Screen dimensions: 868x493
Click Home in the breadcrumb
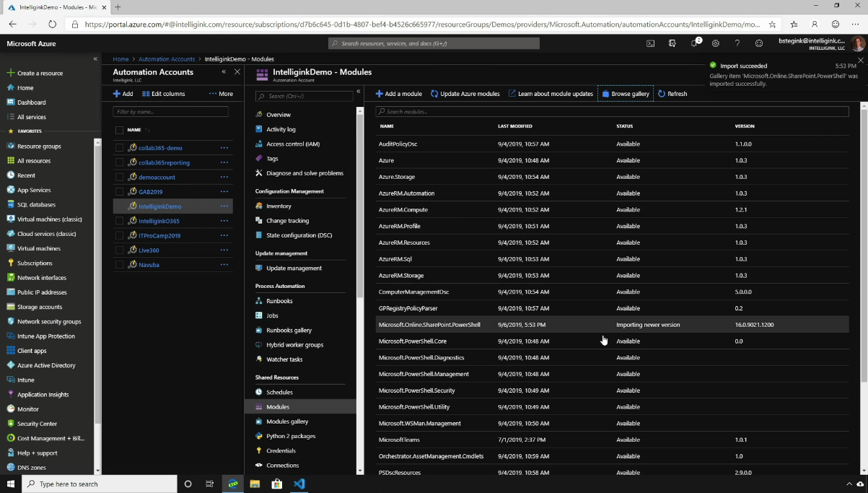pyautogui.click(x=120, y=59)
